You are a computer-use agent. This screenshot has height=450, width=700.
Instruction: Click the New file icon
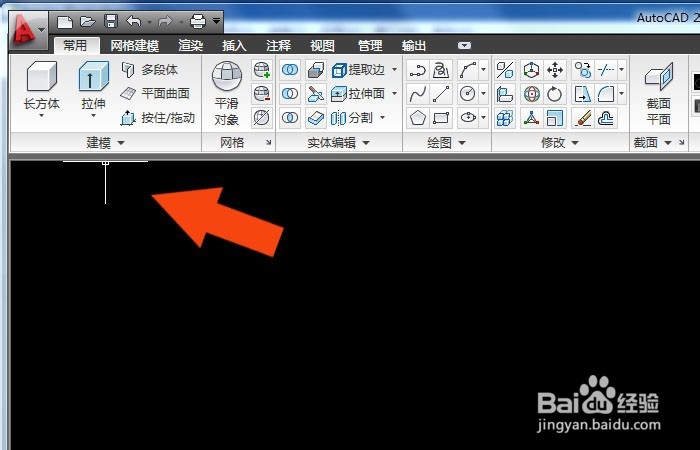65,21
